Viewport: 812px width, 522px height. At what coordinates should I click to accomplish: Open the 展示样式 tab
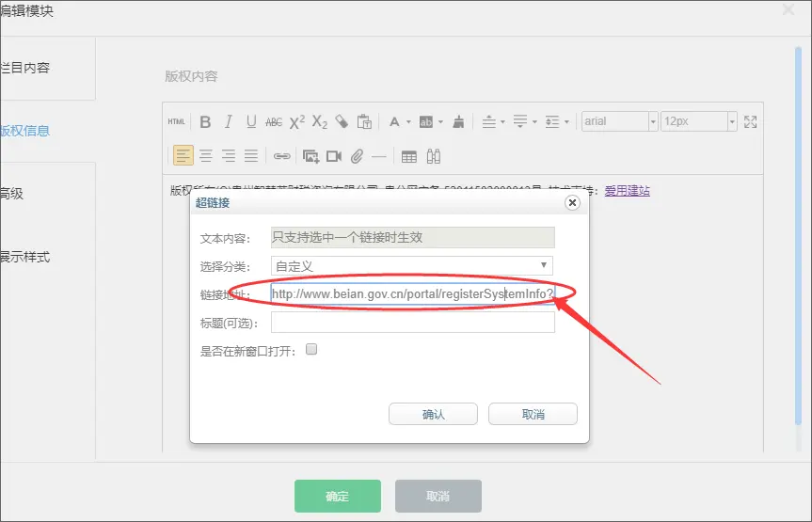click(25, 257)
